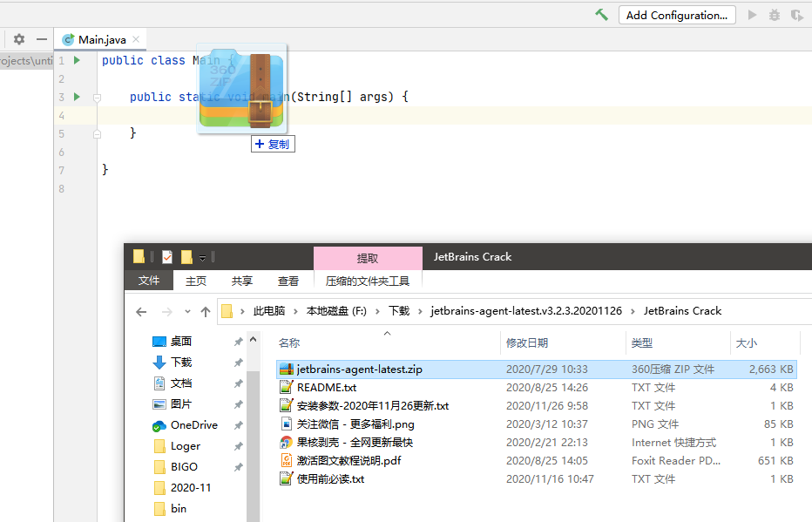The height and width of the screenshot is (522, 812).
Task: Click the fold end marker on line 5
Action: (97, 134)
